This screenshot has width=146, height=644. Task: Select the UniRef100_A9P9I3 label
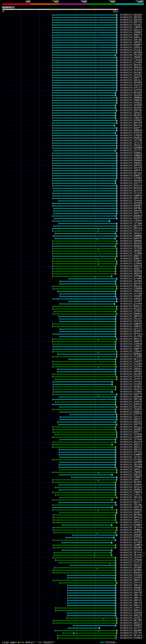tap(131, 42)
